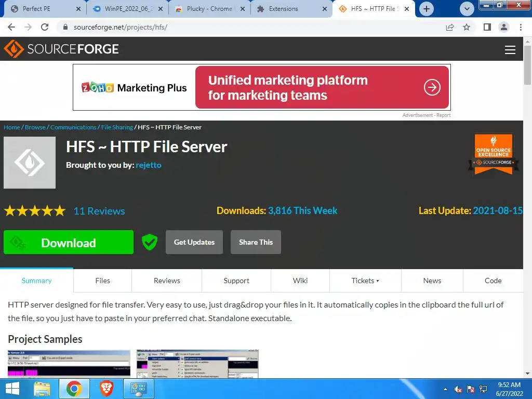Open File Explorer from the taskbar
The height and width of the screenshot is (399, 532).
pos(42,389)
